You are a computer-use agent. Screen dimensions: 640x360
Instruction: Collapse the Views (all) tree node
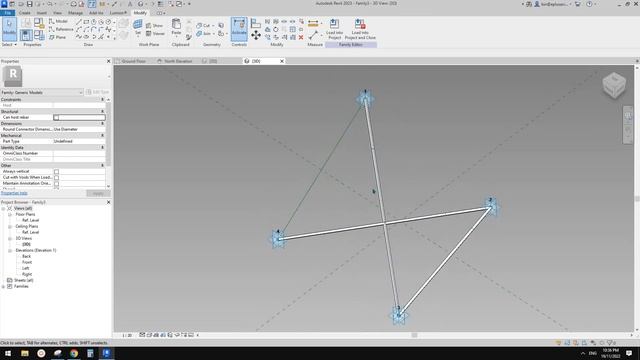point(3,208)
